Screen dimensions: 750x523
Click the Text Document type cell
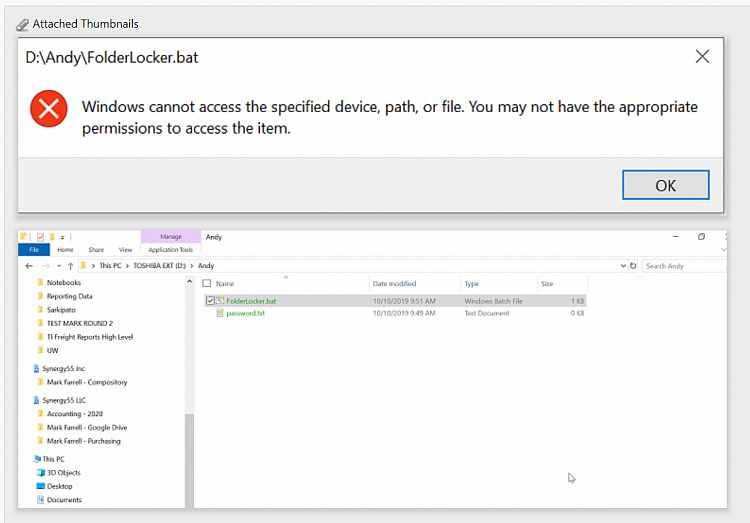tap(486, 313)
